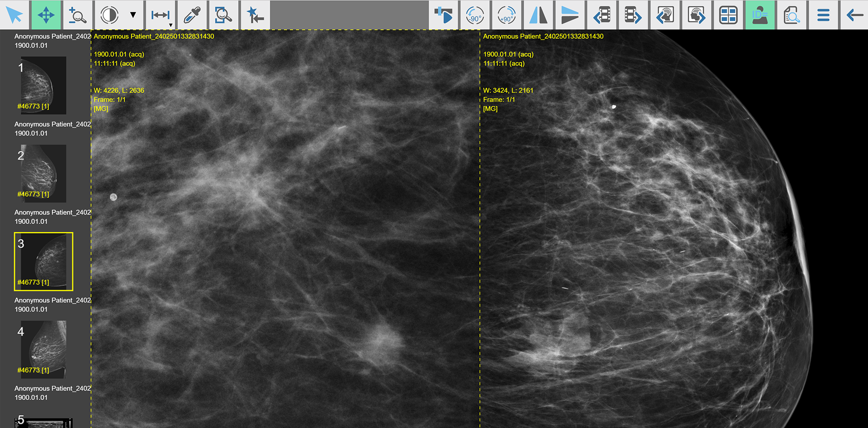Viewport: 868px width, 428px height.
Task: Click '[MG]' modality label in left viewport
Action: 101,109
